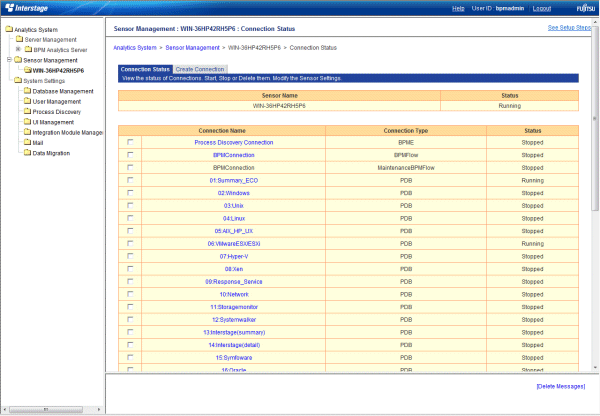Select Database Management in the tree
Image resolution: width=600 pixels, height=416 pixels.
(63, 91)
